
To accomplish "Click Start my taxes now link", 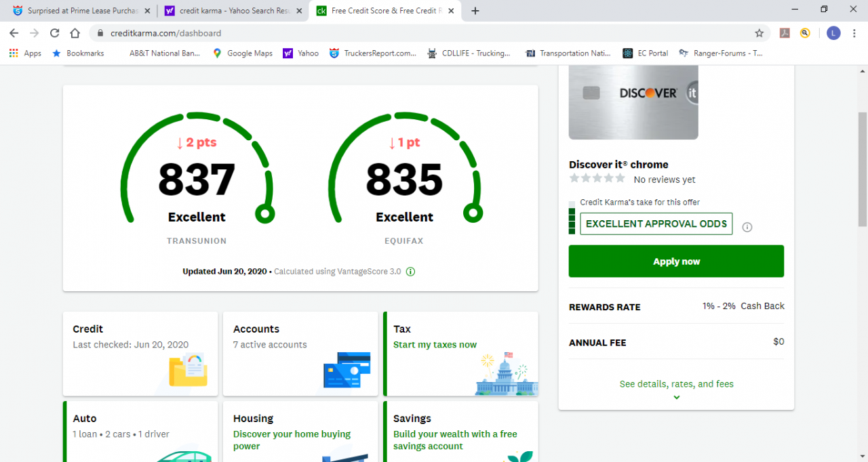I will pyautogui.click(x=435, y=345).
